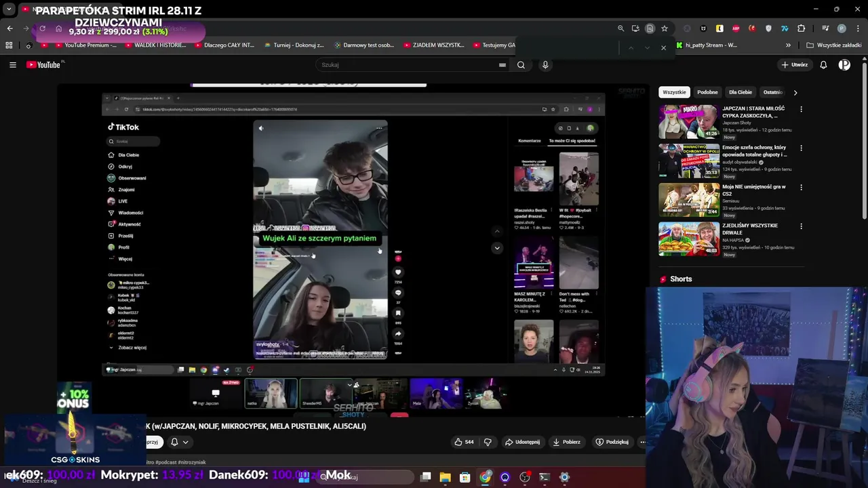Select the Wszystkie filter chip
The image size is (868, 488).
674,92
